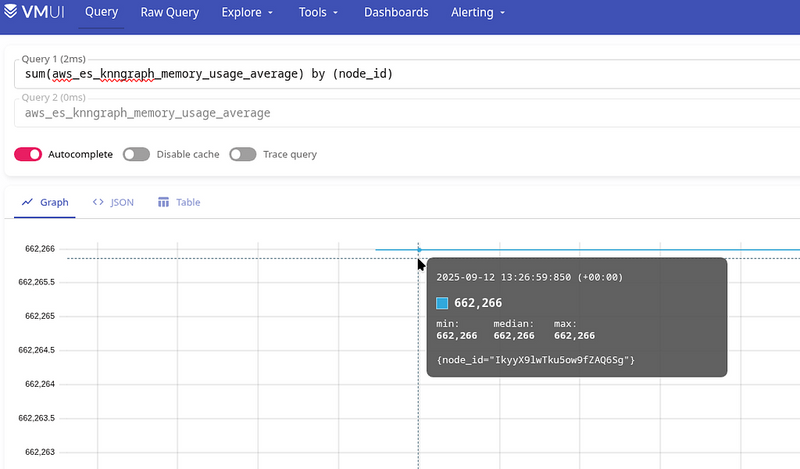Go to the Dashboards page
This screenshot has height=469, width=800.
pos(396,13)
